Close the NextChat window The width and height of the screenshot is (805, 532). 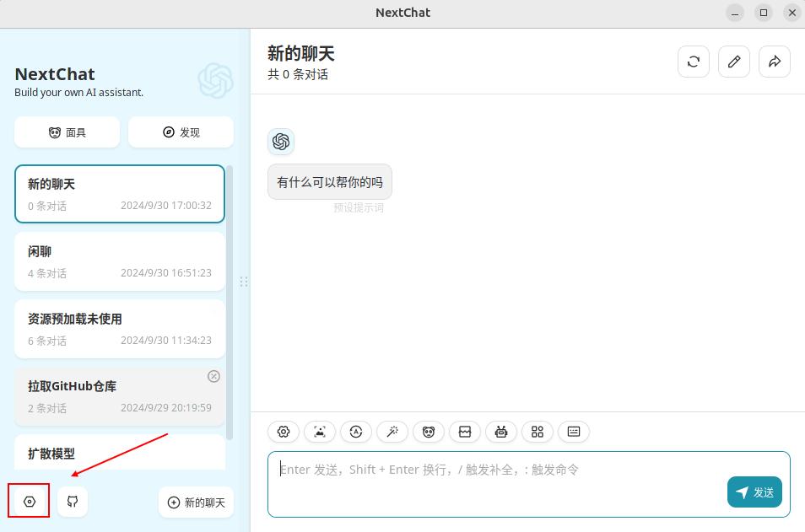point(792,13)
